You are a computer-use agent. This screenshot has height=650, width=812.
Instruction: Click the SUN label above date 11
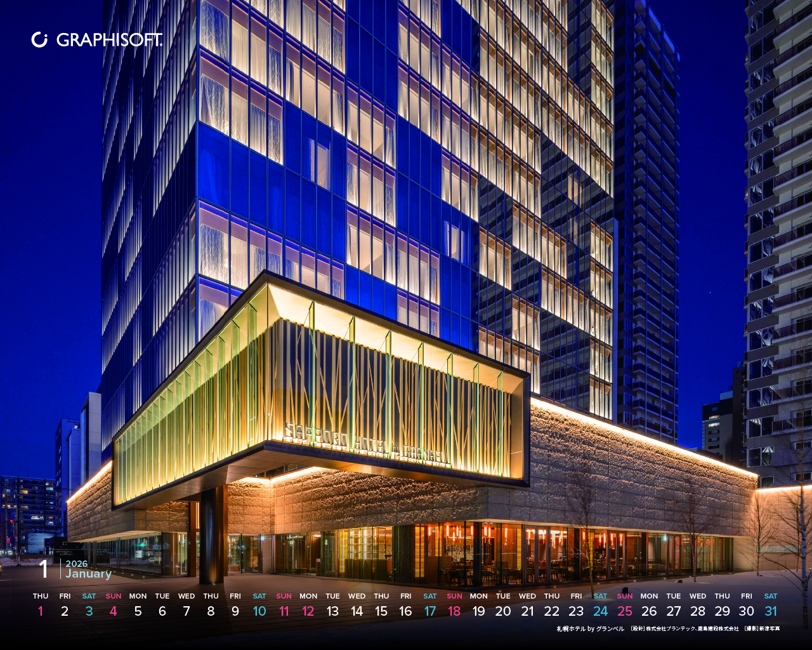click(x=284, y=596)
